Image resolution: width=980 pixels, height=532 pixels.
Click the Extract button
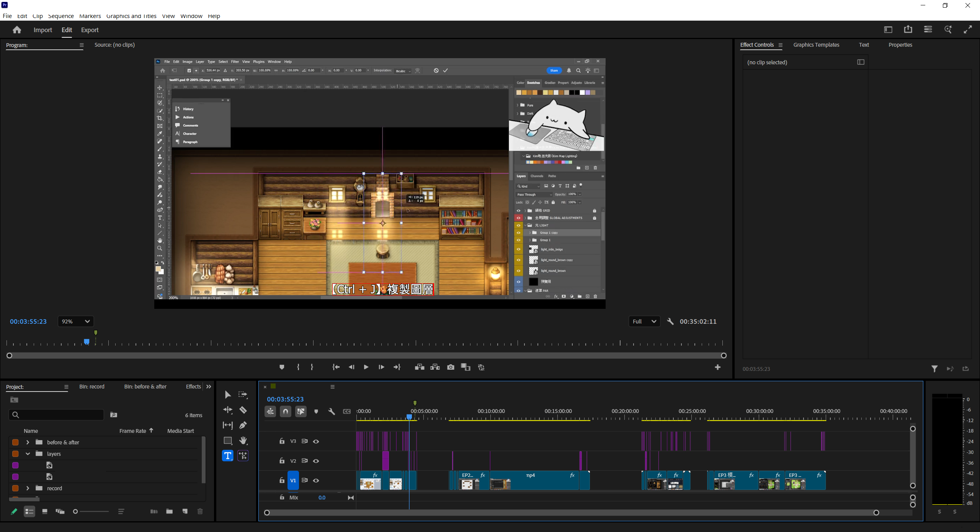[x=435, y=367]
